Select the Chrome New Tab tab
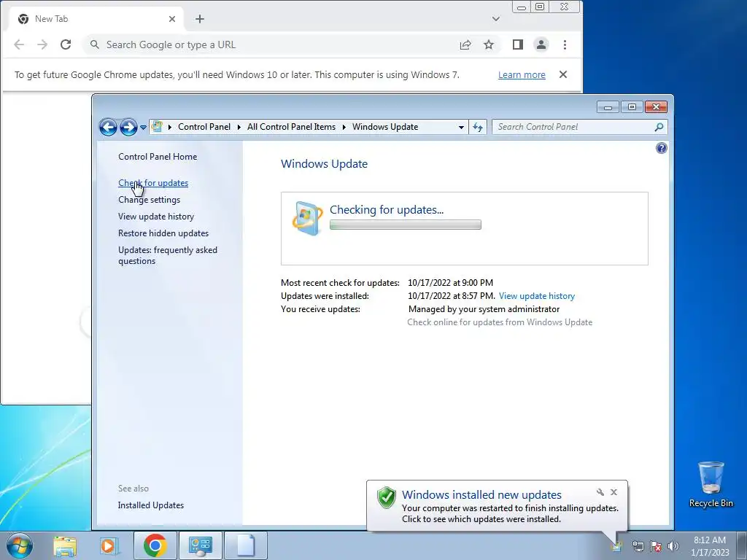Screen dimensions: 747x560 [x=96, y=19]
